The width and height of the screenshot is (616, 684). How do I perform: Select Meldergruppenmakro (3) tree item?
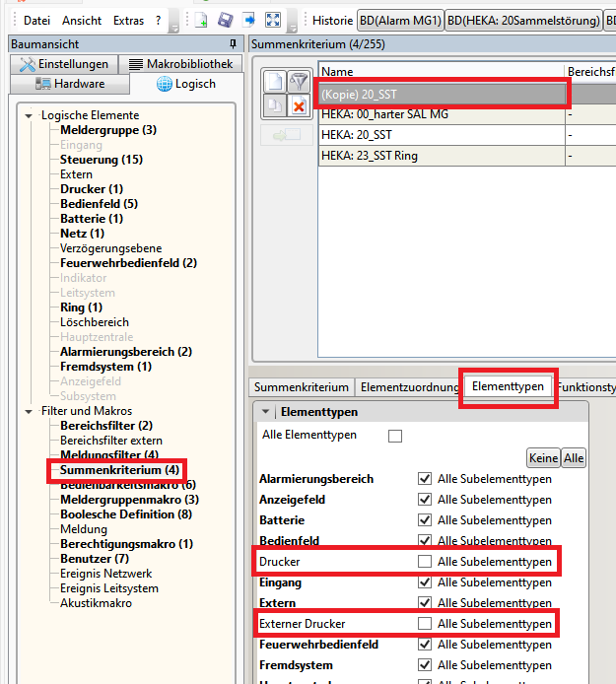coord(129,500)
